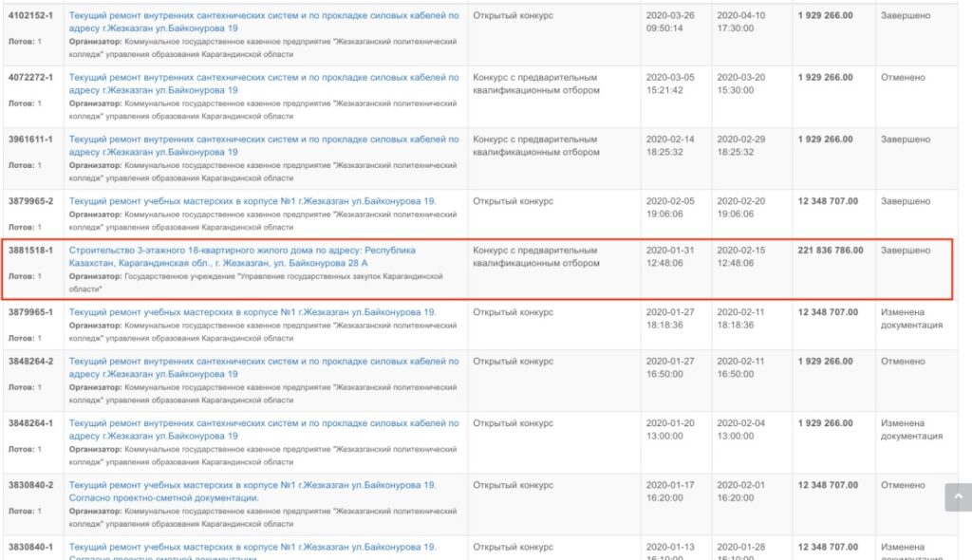Open the workshop repair link in row 3830840-2
This screenshot has height=560, width=972.
(252, 491)
